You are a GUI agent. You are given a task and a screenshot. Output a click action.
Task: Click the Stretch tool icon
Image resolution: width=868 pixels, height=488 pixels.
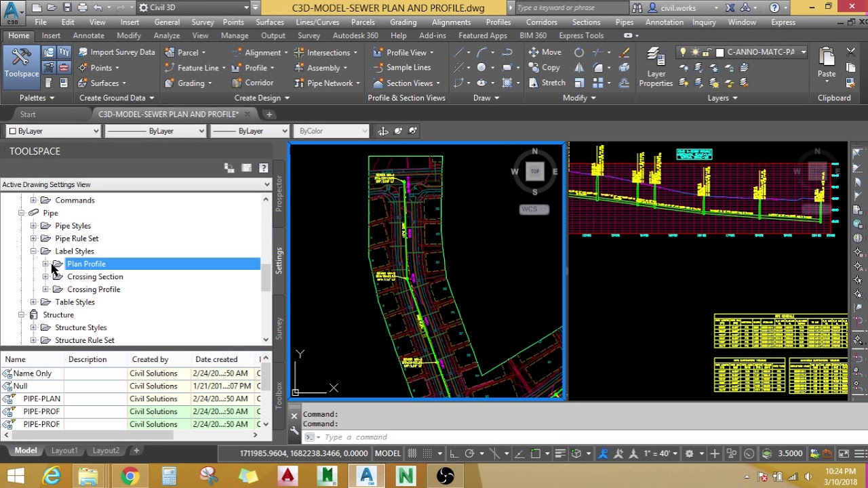(x=534, y=83)
